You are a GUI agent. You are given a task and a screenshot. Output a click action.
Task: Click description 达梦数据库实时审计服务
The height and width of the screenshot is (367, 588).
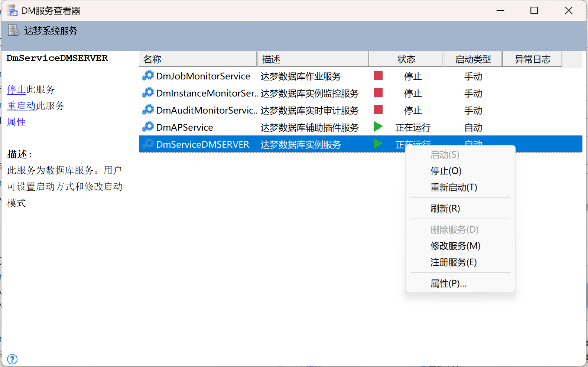(x=310, y=110)
